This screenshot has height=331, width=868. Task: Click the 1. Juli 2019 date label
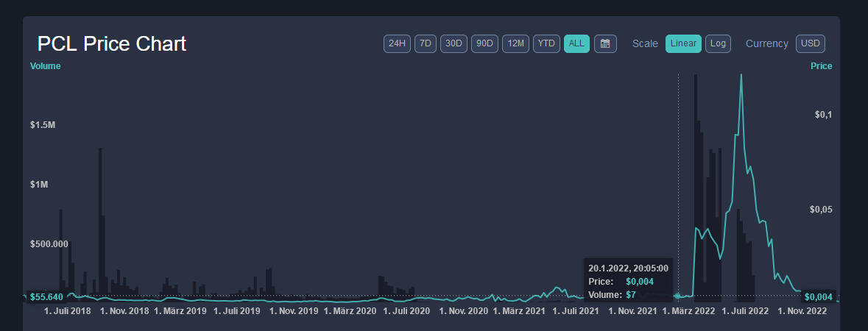tap(237, 311)
